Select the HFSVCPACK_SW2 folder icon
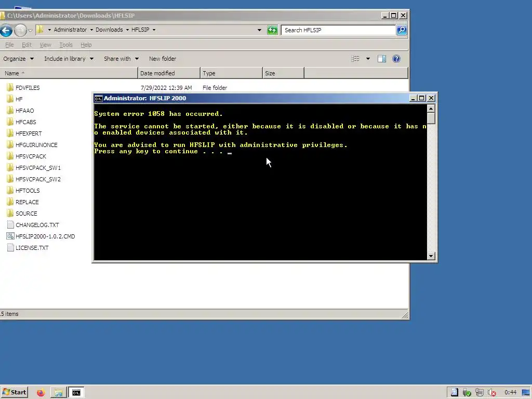The image size is (532, 399). coord(10,179)
